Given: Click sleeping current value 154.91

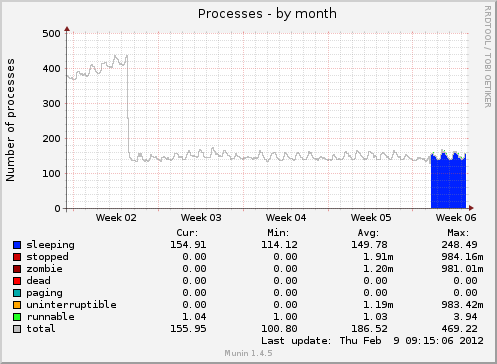Looking at the screenshot, I should click(188, 245).
